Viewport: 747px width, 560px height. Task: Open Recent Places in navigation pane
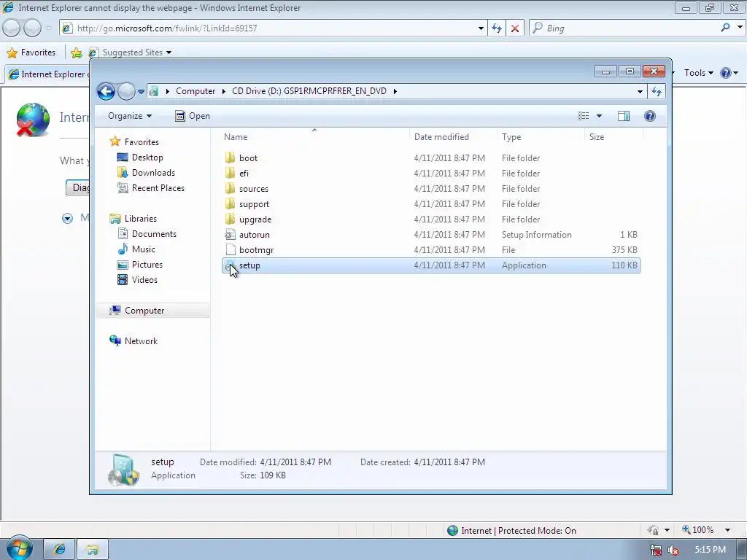[150, 187]
